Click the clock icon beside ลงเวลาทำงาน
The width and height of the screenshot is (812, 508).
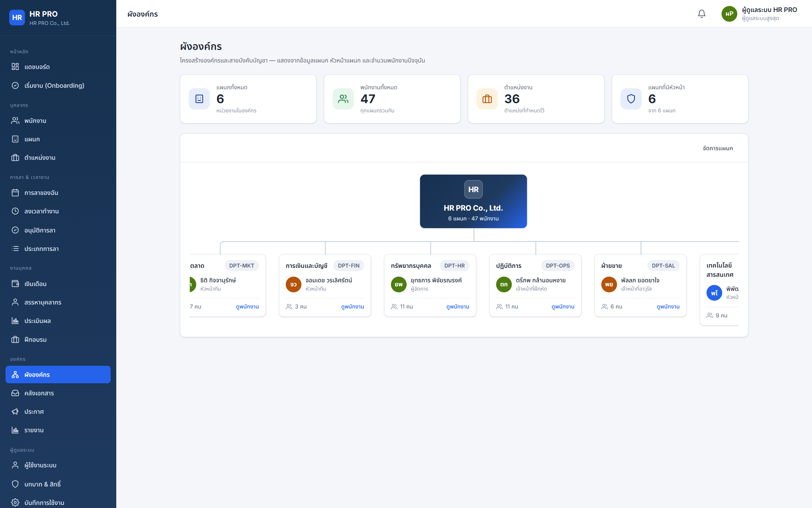(15, 211)
